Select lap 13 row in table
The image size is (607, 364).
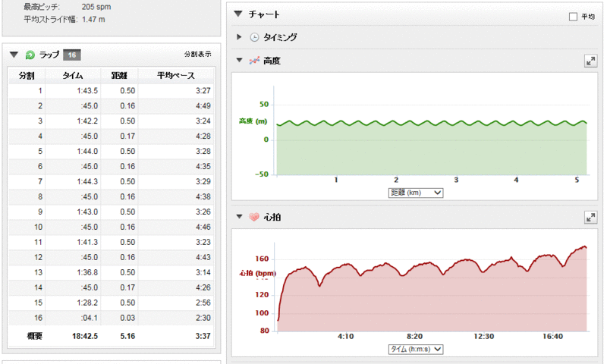point(110,272)
